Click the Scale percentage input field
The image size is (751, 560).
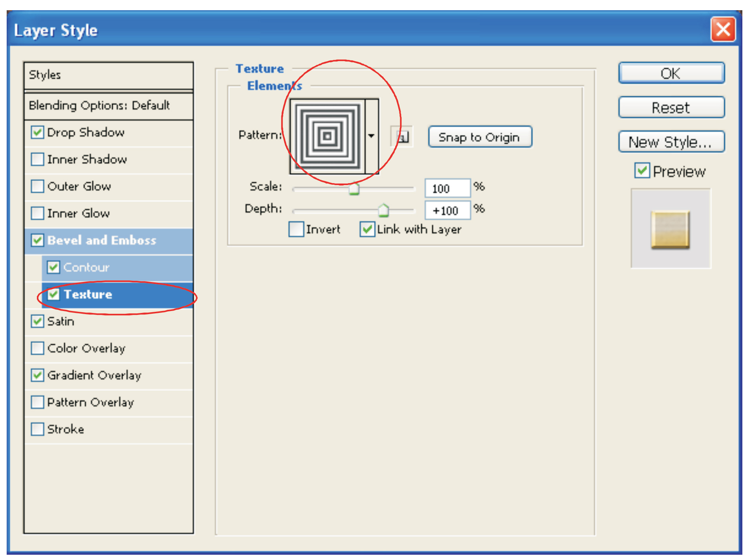coord(447,189)
